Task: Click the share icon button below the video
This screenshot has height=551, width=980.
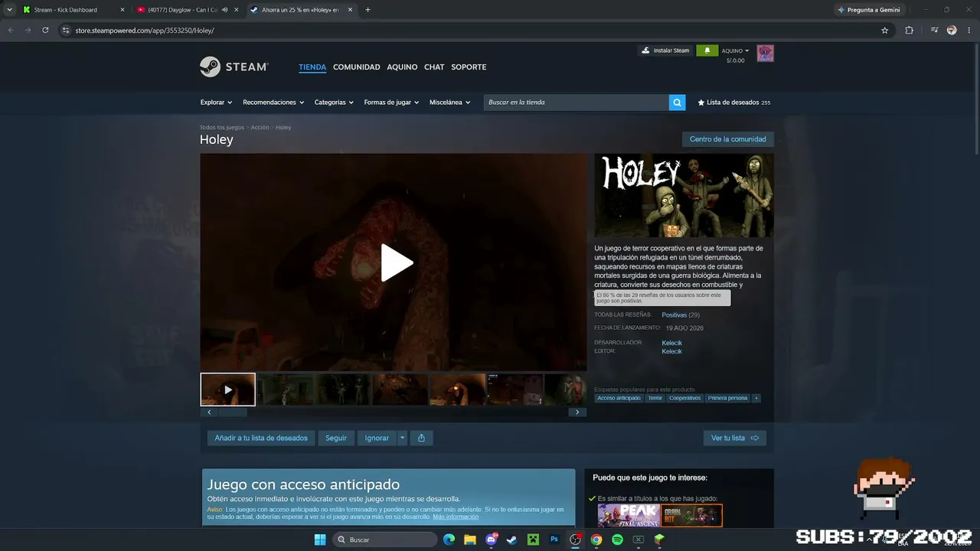Action: pyautogui.click(x=421, y=438)
